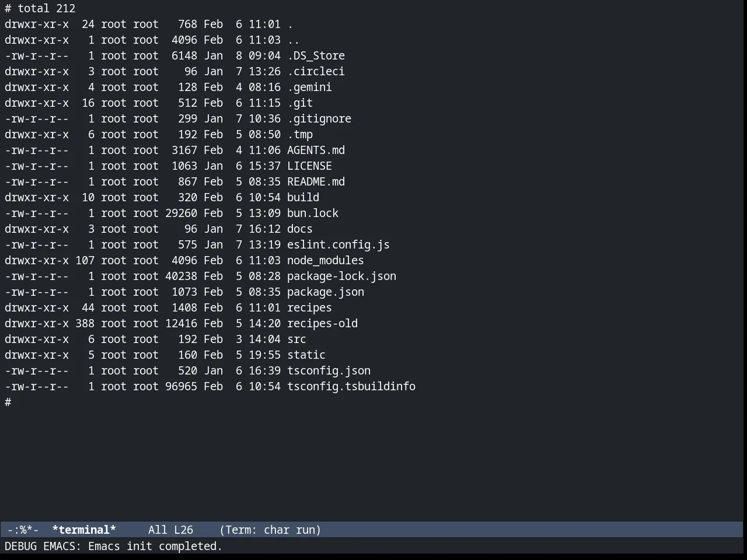Click the 09:04 timestamp of .DS_Store

point(264,56)
